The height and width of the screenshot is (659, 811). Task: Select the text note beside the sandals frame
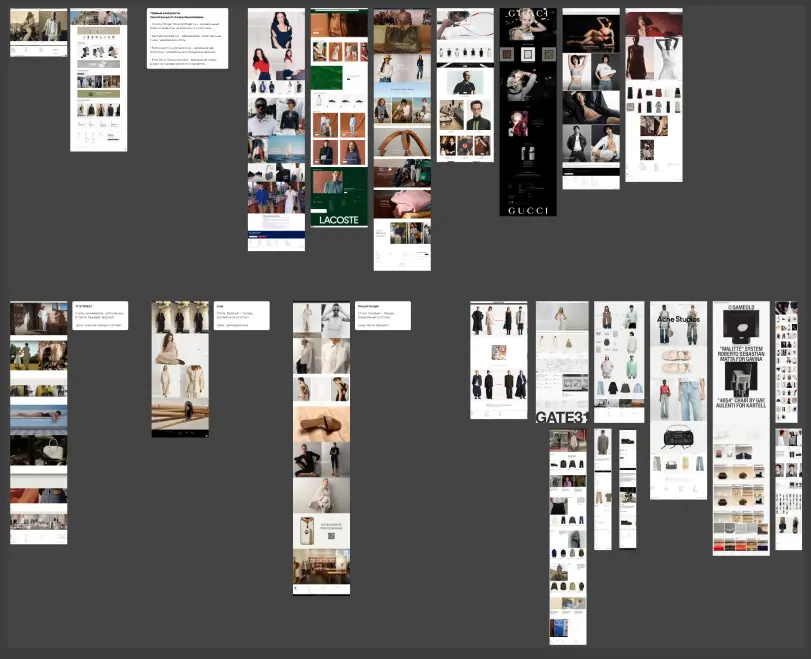pyautogui.click(x=382, y=315)
